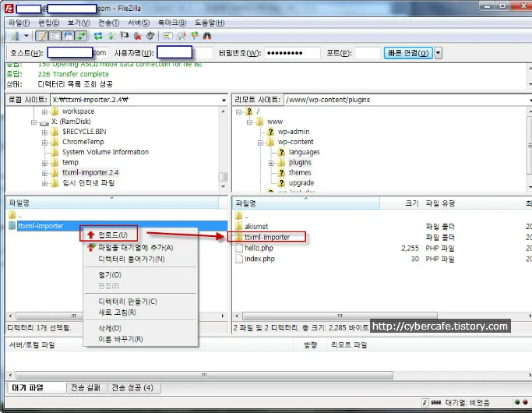Toggle synchronized browsing icon

[195, 36]
